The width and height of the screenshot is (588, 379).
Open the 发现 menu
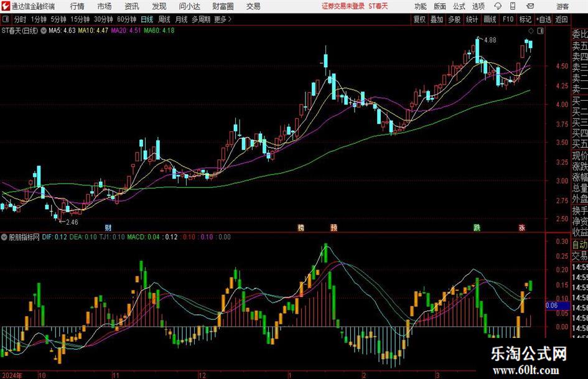tap(159, 6)
